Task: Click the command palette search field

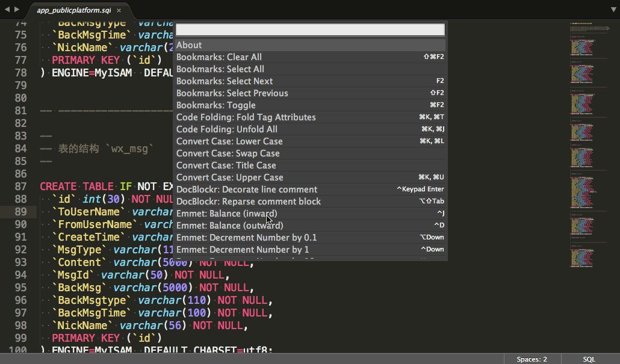Action: (x=310, y=29)
